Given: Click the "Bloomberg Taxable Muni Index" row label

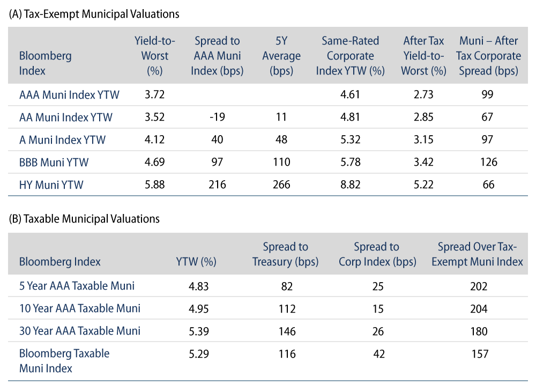Looking at the screenshot, I should [64, 360].
